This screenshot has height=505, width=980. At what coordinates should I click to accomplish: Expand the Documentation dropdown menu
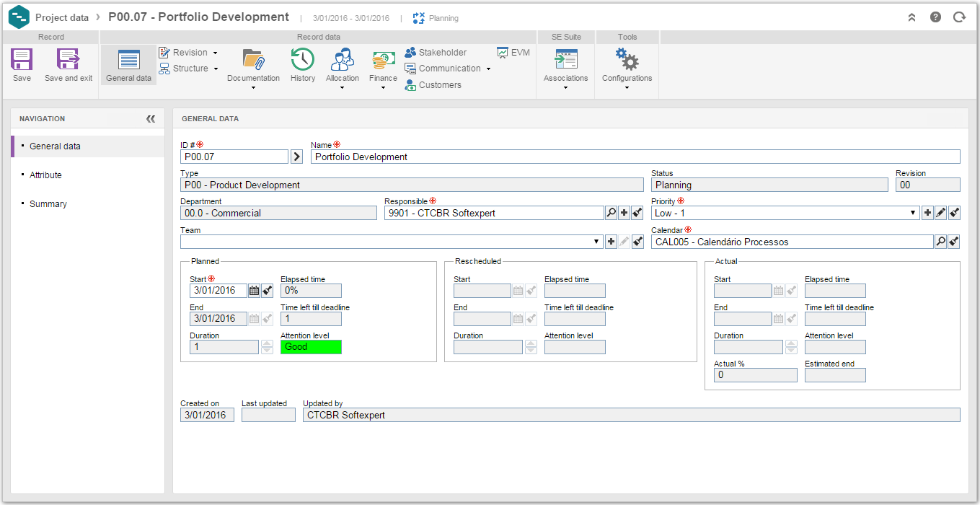point(254,88)
